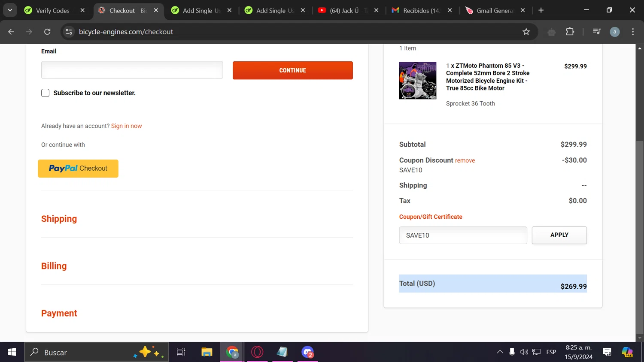The height and width of the screenshot is (362, 644).
Task: Click the Payment section heading
Action: 59,313
